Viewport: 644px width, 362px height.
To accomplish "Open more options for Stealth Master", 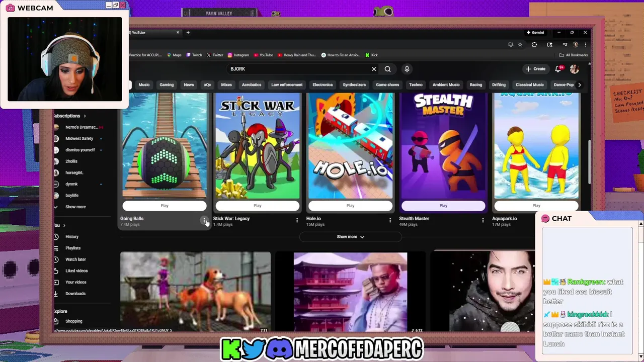I will click(483, 220).
